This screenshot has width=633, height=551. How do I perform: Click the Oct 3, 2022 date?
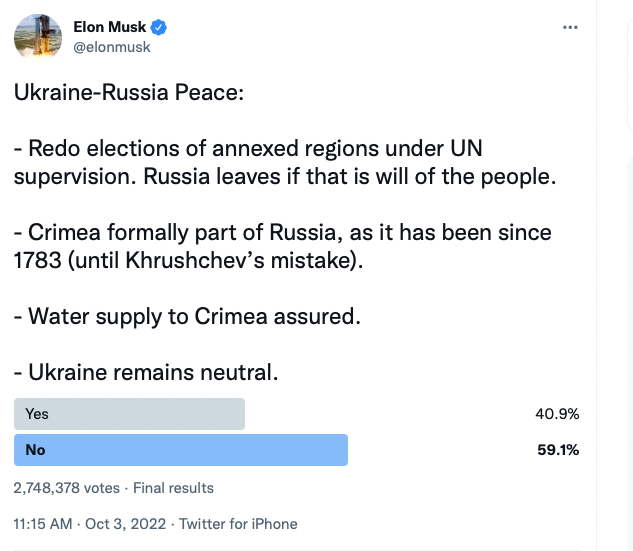coord(125,524)
